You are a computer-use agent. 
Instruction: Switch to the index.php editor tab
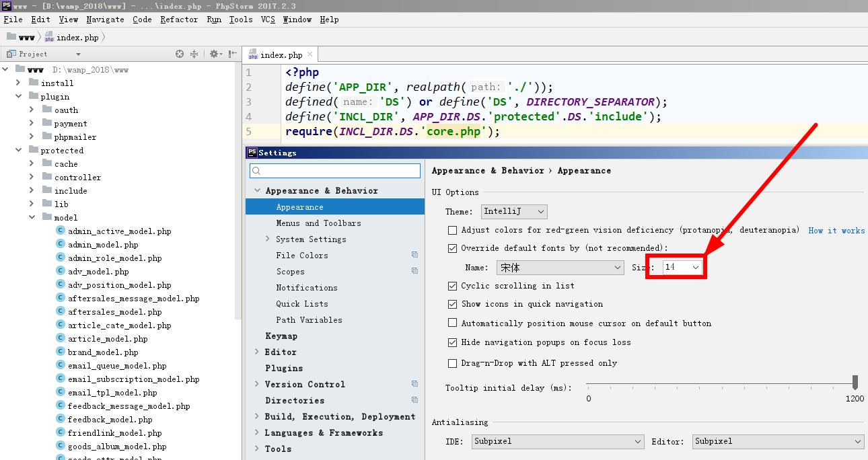coord(281,55)
